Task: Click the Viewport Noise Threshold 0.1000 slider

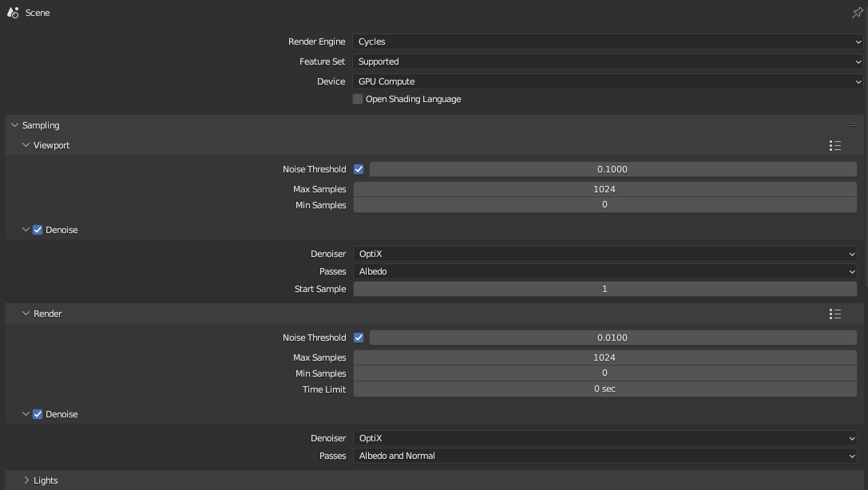Action: tap(612, 169)
